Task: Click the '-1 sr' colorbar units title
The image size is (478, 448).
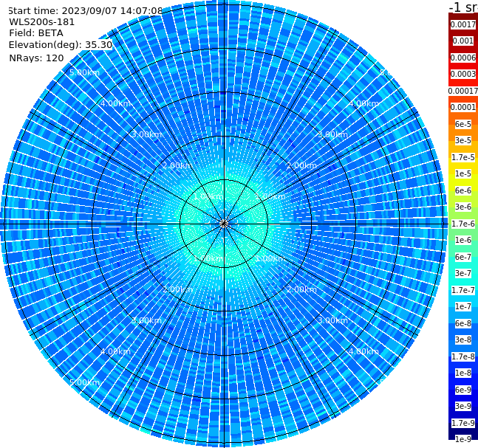Action: 463,7
